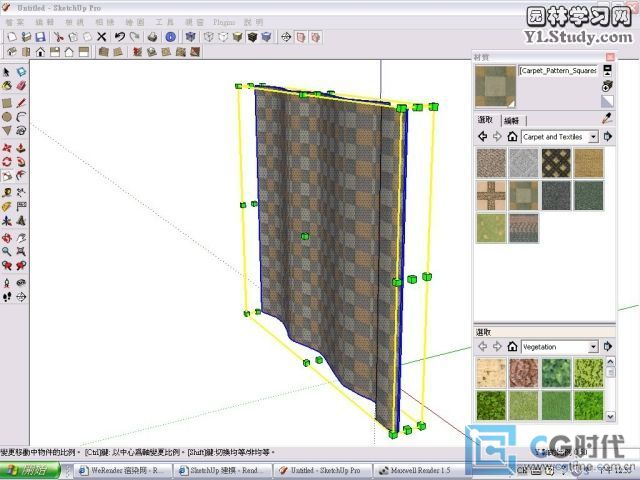This screenshot has height=480, width=640.
Task: Enable Wireframe face style
Action: (x=209, y=37)
